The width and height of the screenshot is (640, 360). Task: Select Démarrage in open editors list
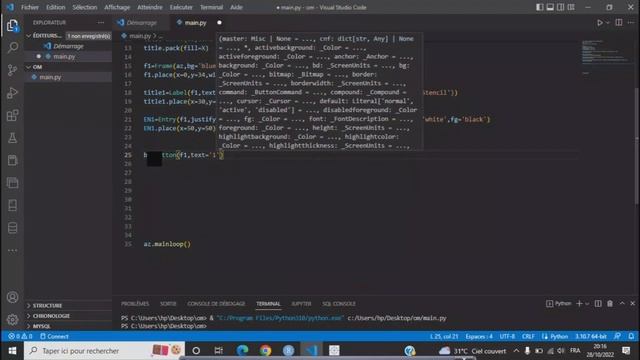68,46
